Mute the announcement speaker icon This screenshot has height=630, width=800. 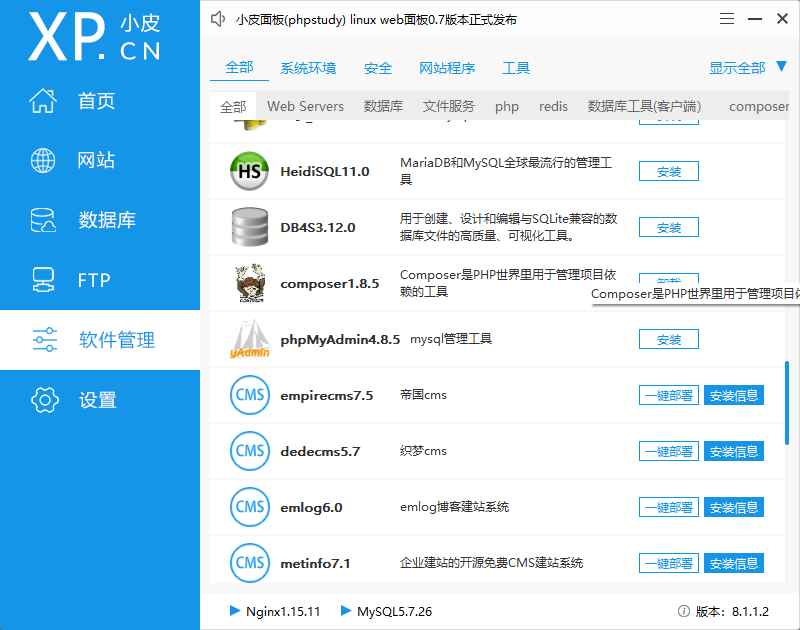pyautogui.click(x=217, y=18)
